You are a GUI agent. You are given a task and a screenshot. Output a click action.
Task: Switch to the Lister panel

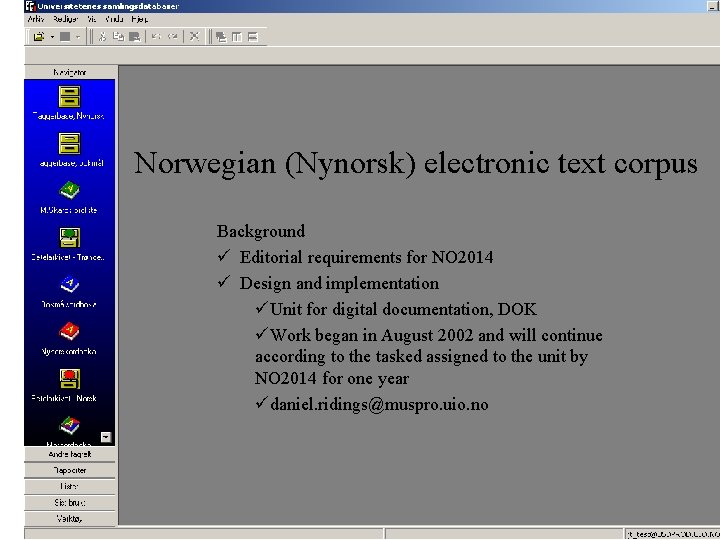[x=70, y=486]
